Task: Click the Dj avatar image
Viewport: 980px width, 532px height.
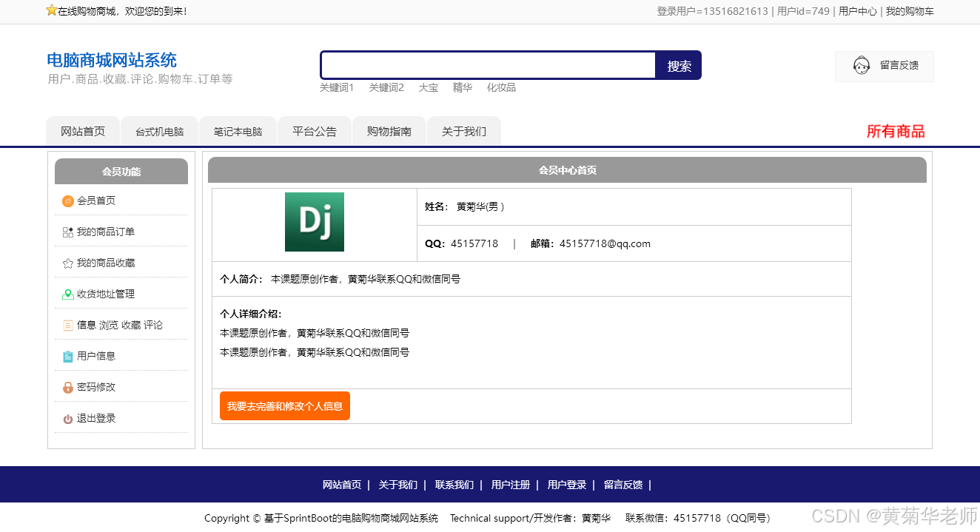Action: (x=315, y=222)
